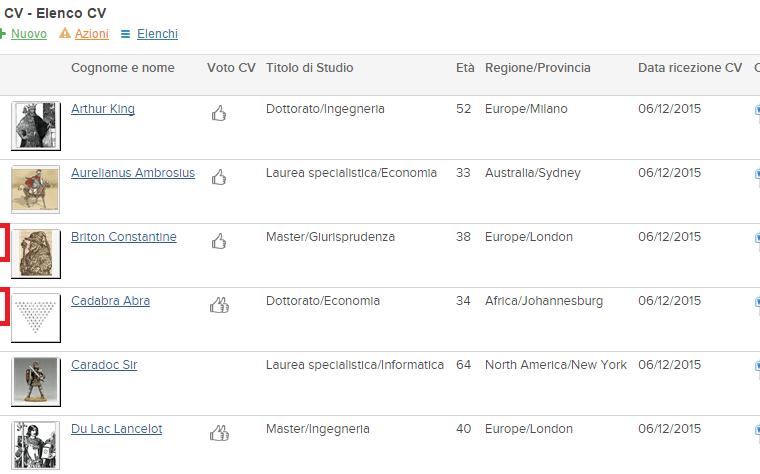
Task: Click the list icon beside Elenchi
Action: pyautogui.click(x=126, y=34)
